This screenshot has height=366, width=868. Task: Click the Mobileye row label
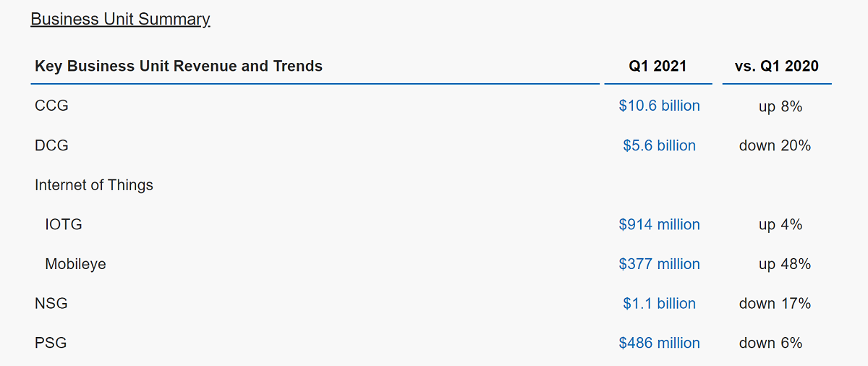coord(75,264)
